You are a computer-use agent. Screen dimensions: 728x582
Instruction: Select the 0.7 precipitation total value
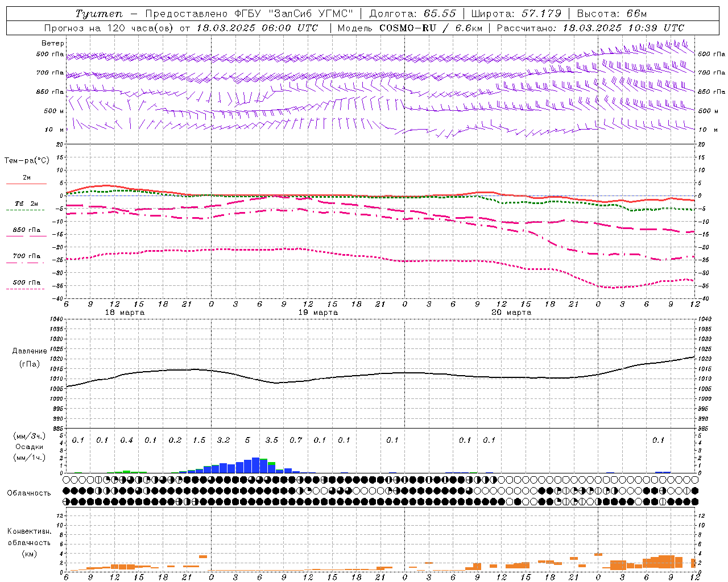(296, 440)
